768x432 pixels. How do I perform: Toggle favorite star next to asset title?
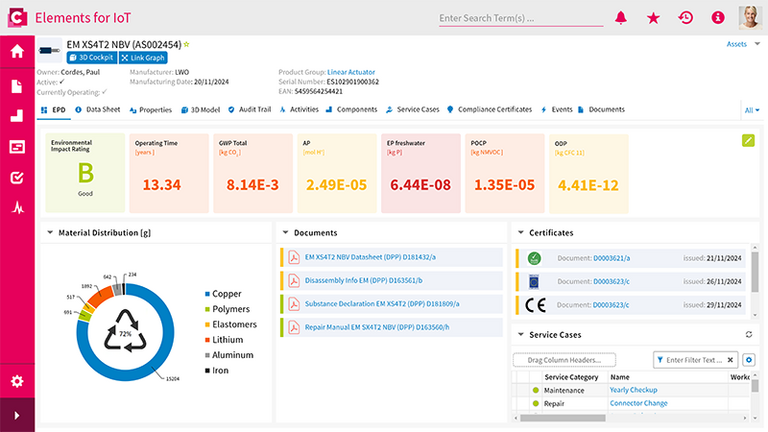pos(186,45)
